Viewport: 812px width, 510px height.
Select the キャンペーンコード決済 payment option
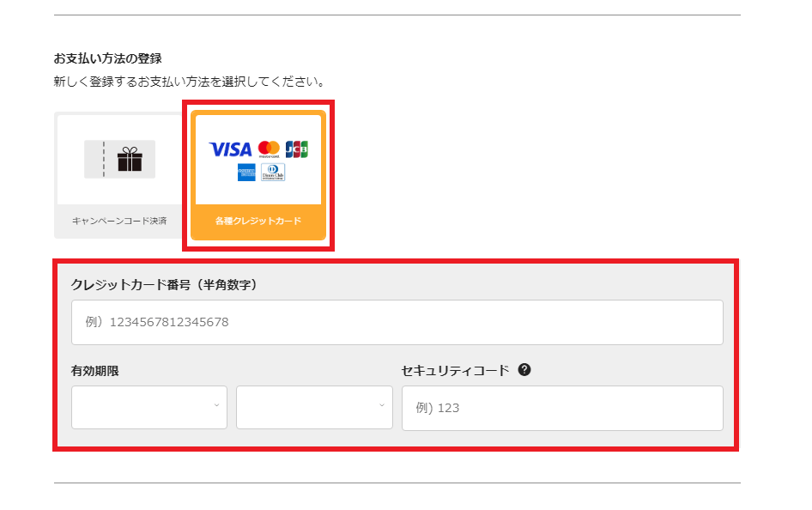click(x=119, y=175)
